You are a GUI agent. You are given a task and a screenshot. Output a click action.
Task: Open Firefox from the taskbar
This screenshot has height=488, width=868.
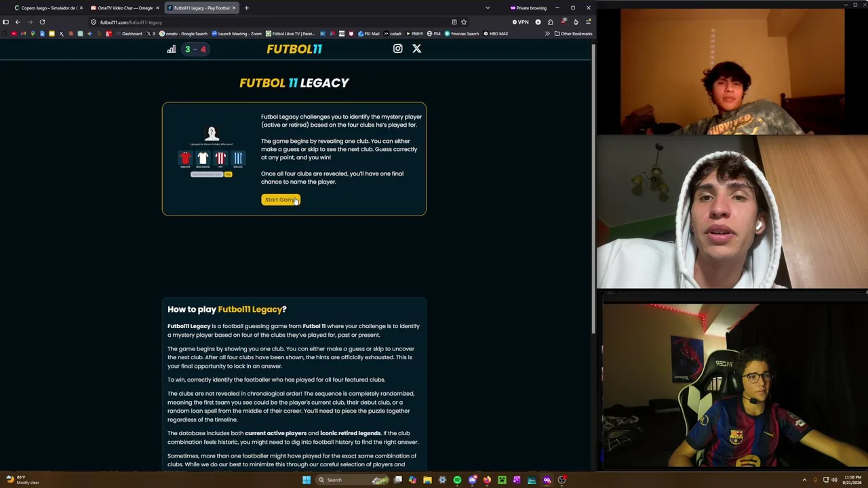click(x=487, y=480)
